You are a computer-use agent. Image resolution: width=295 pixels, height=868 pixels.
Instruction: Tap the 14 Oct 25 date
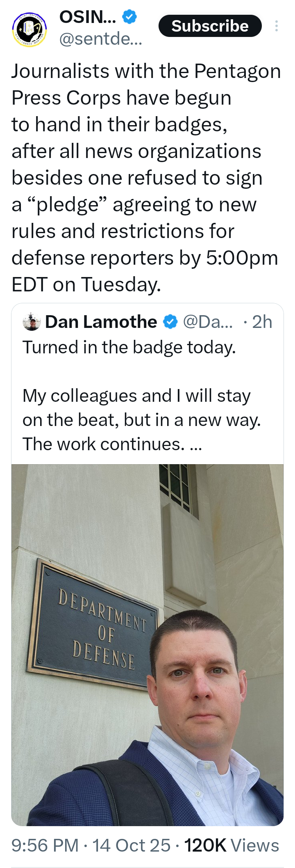(131, 845)
